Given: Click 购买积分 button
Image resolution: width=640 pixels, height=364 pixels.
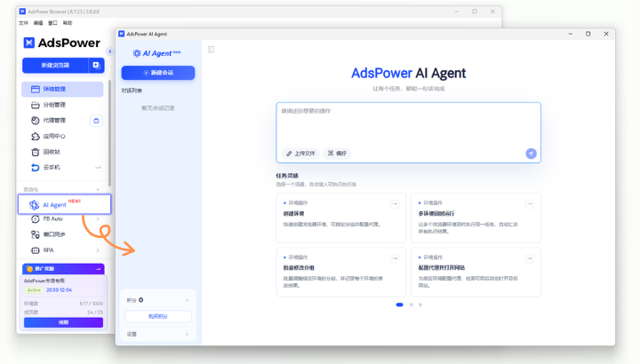Looking at the screenshot, I should click(x=158, y=316).
